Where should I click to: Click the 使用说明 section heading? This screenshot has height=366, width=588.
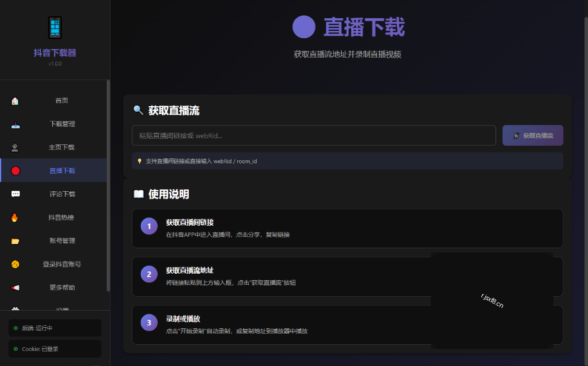pyautogui.click(x=168, y=194)
